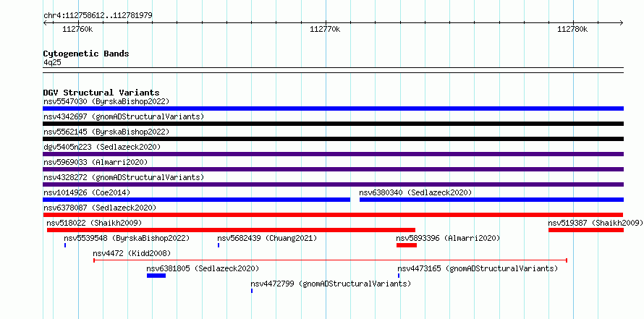Select the purple nsv5969033 variant bar

[333, 169]
